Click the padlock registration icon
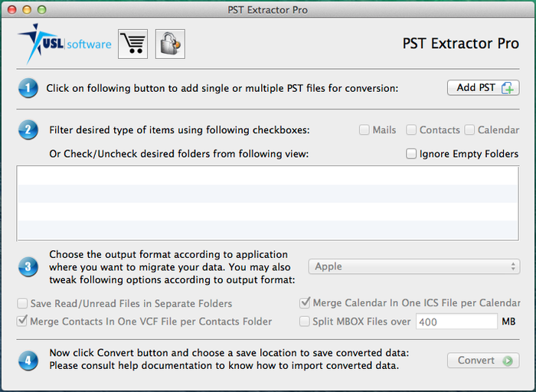Viewport: 536px width, 392px height. click(x=170, y=44)
